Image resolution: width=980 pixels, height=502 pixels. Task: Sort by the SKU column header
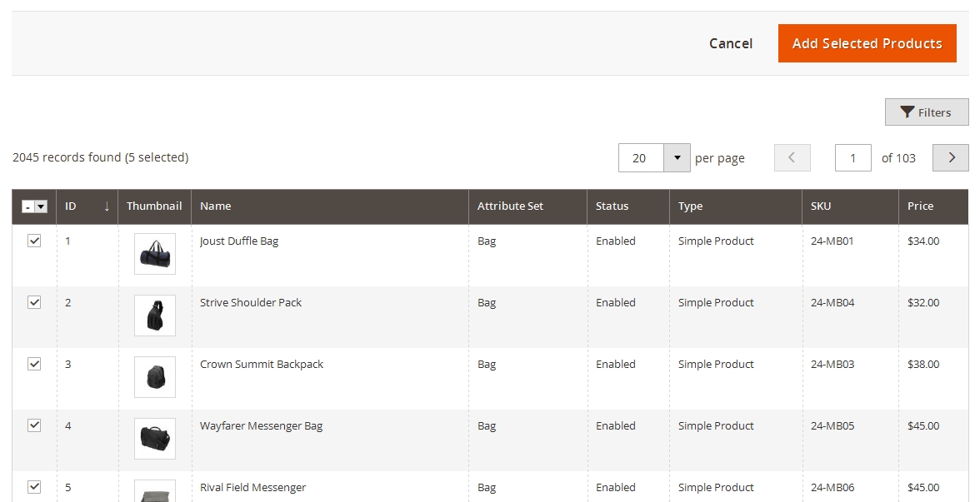(821, 206)
